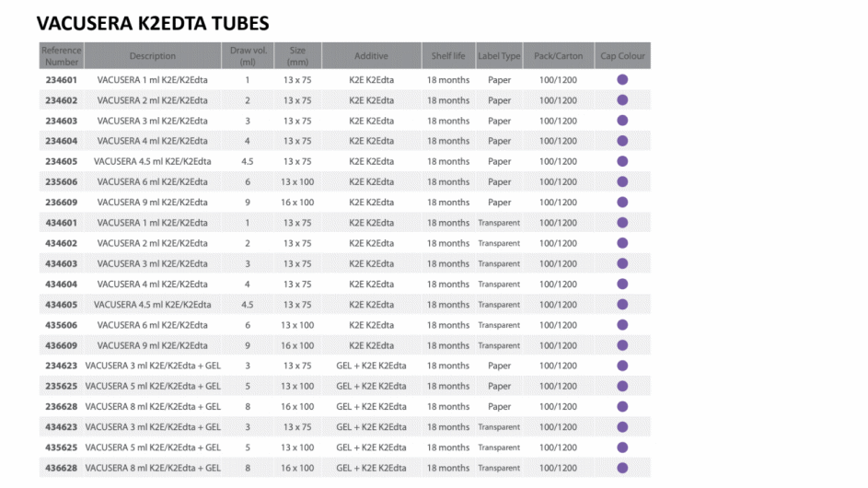Screen dimensions: 868x488
Task: Select reference number 234623
Action: click(x=62, y=366)
